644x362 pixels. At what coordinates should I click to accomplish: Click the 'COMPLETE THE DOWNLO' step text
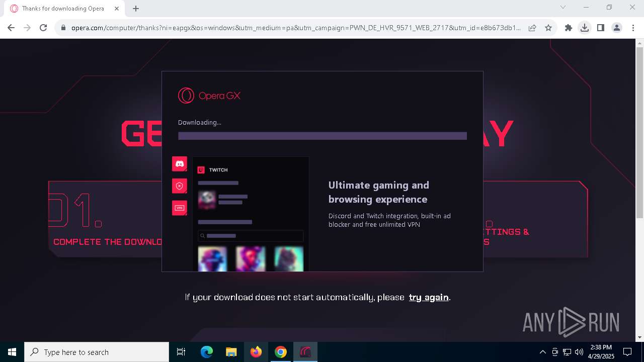(x=108, y=242)
